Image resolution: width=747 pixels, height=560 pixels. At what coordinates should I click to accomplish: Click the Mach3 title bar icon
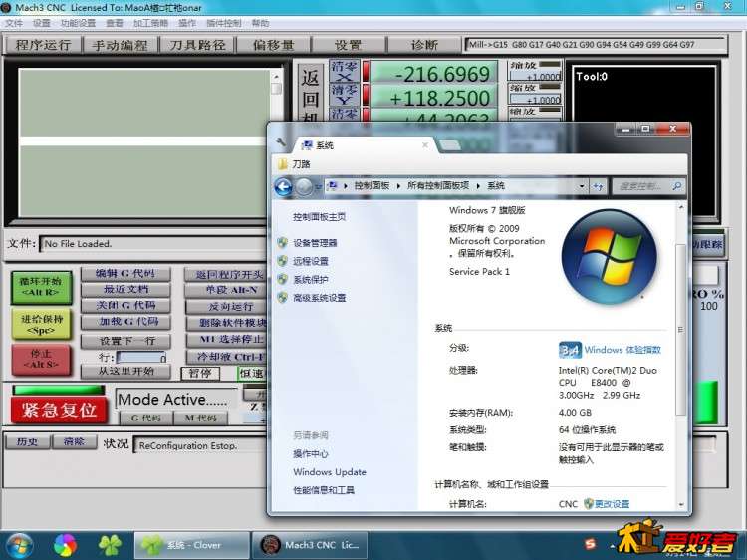click(x=5, y=7)
